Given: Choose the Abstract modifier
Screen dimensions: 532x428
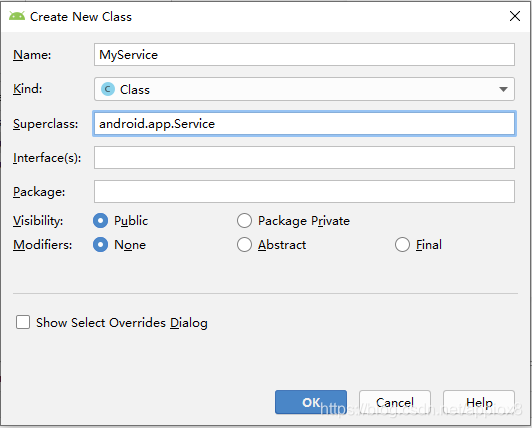Looking at the screenshot, I should tap(244, 245).
